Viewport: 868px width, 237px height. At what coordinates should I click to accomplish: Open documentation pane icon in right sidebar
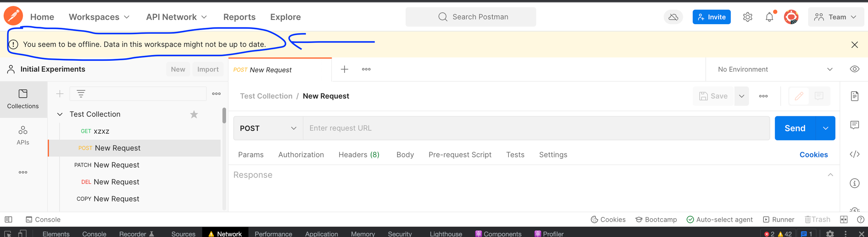click(855, 96)
